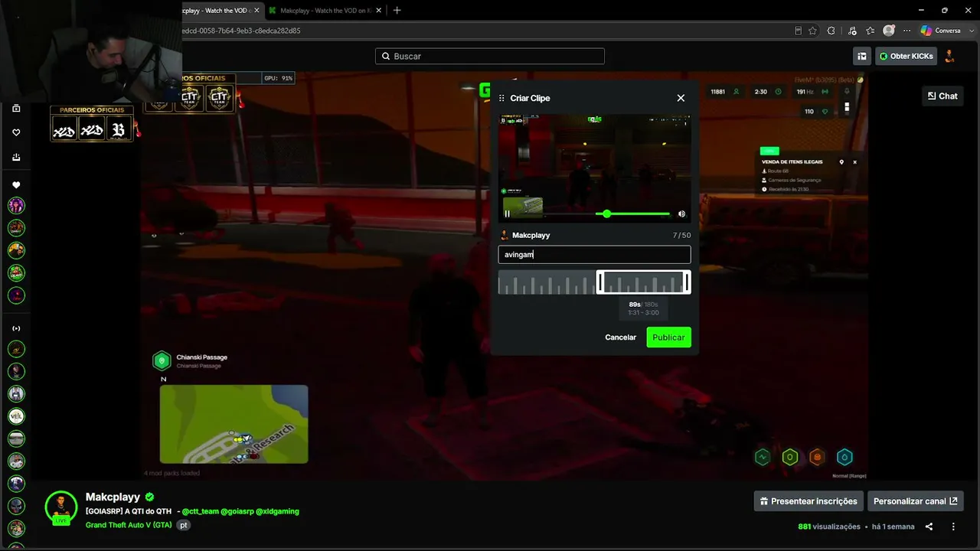Click the @goiasrp mention link
Image resolution: width=980 pixels, height=551 pixels.
pyautogui.click(x=237, y=511)
